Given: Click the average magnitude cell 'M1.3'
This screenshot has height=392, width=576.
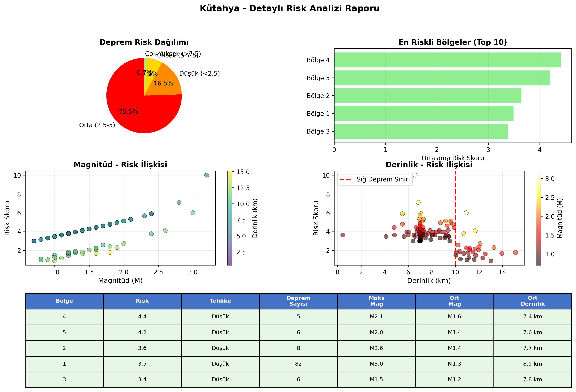Looking at the screenshot, I should coord(455,364).
